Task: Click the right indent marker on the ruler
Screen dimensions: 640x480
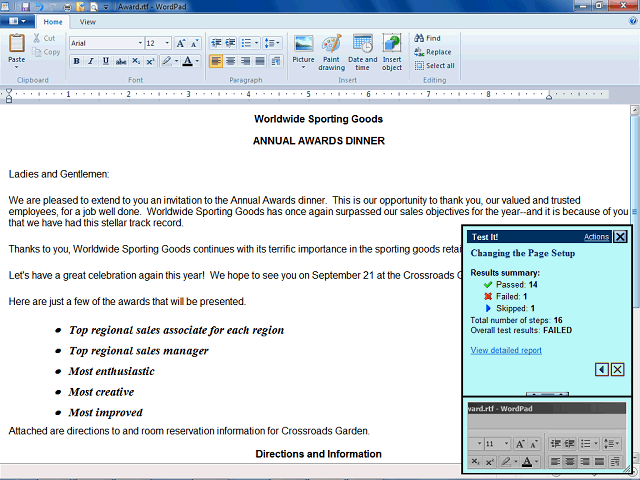Action: tap(549, 97)
